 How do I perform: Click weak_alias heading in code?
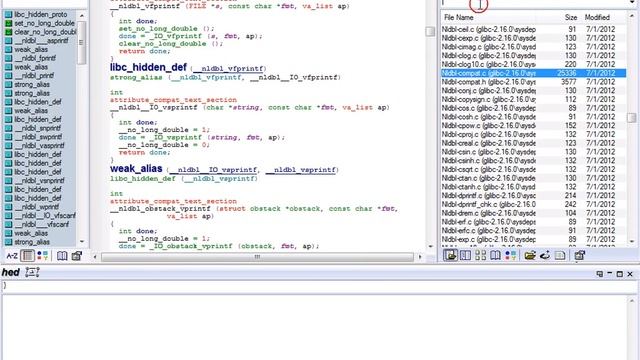136,169
